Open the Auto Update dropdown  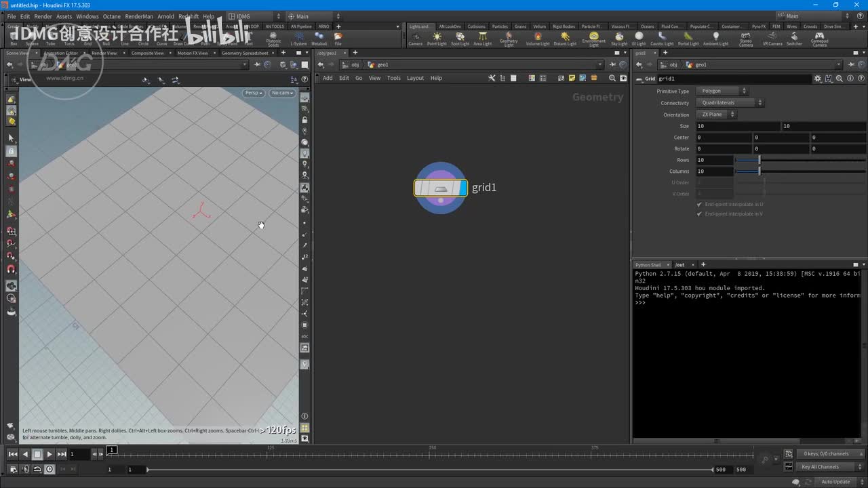838,482
